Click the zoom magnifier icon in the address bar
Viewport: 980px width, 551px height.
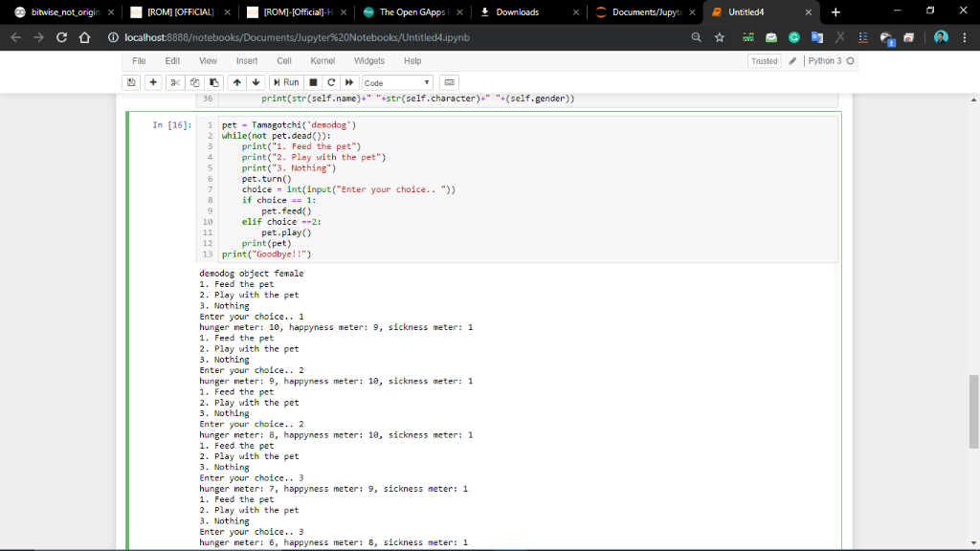click(x=697, y=37)
